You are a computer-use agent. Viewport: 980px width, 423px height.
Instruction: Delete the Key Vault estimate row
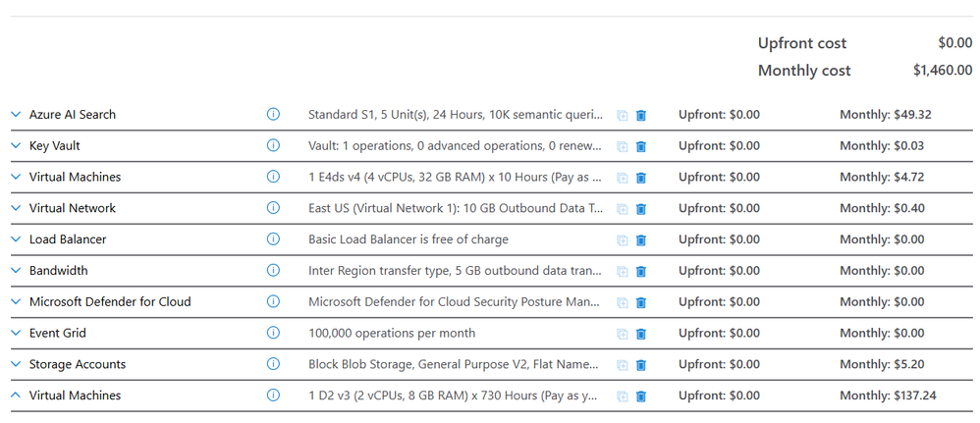pyautogui.click(x=641, y=146)
